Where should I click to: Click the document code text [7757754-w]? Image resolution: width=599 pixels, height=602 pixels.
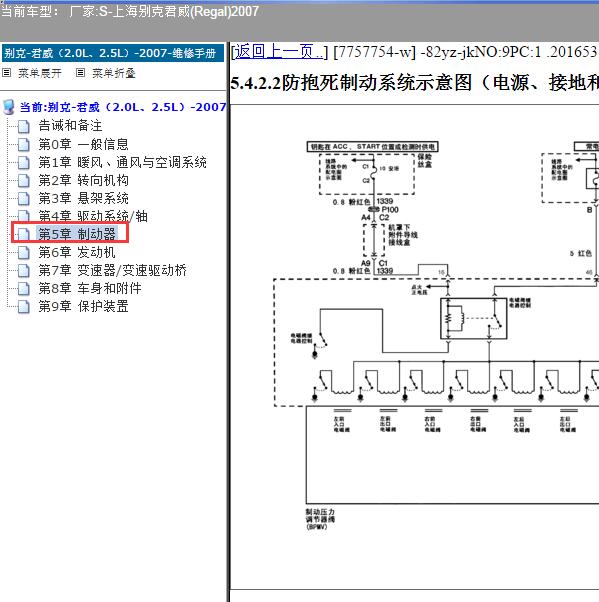point(374,51)
